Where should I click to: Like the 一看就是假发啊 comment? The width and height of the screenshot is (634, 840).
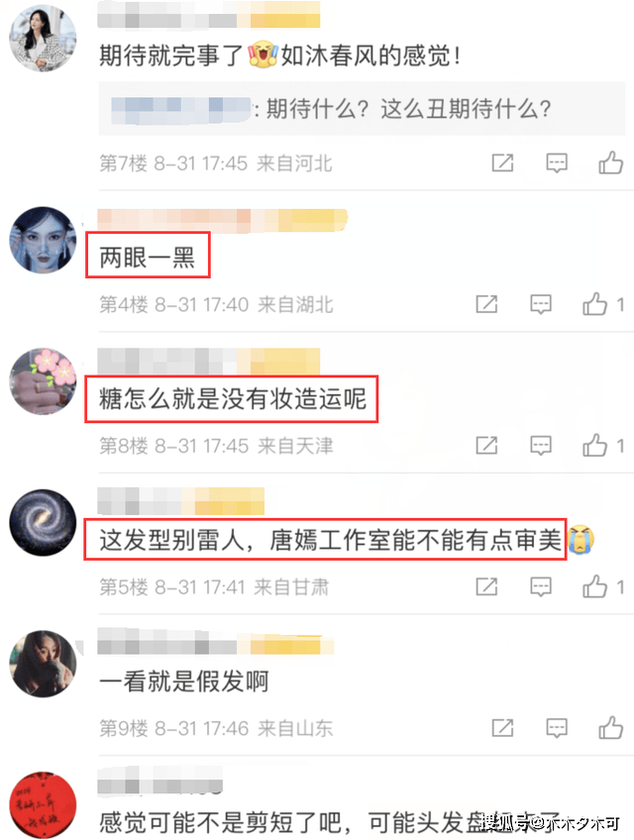[x=610, y=727]
